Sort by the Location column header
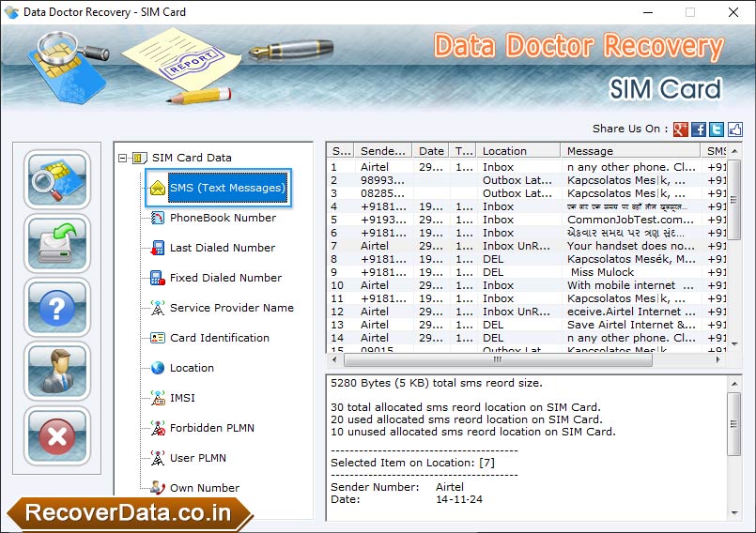Image resolution: width=756 pixels, height=533 pixels. tap(518, 151)
